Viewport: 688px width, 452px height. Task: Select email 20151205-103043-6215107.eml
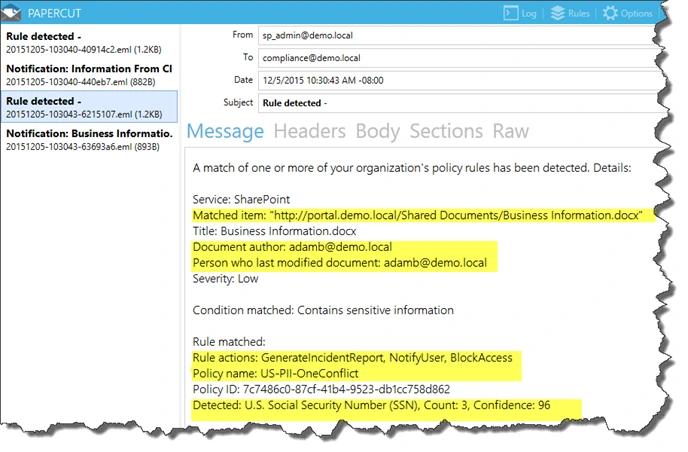89,107
